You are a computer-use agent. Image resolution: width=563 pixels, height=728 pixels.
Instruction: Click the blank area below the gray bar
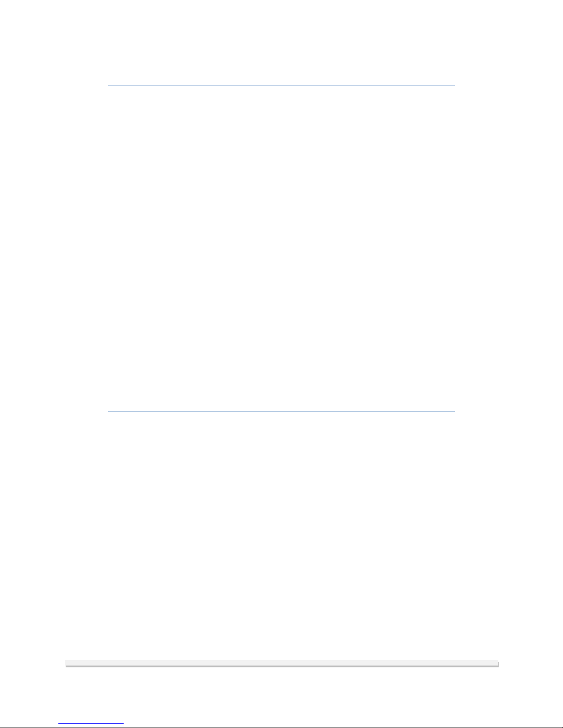coord(281,694)
